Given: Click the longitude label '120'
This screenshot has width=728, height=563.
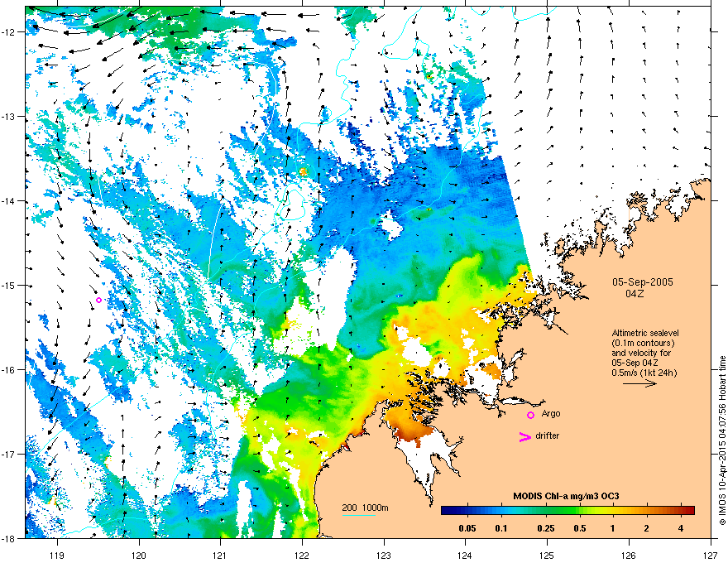Looking at the screenshot, I should 139,555.
